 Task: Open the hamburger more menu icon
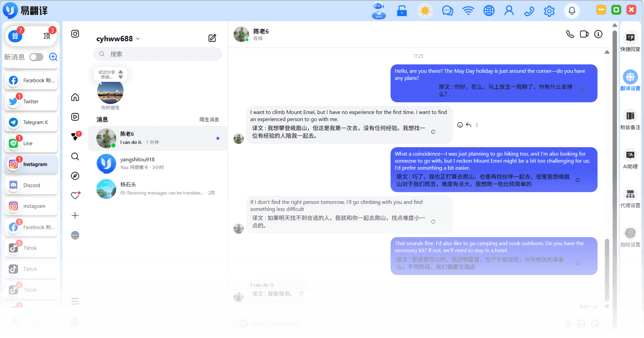point(75,301)
